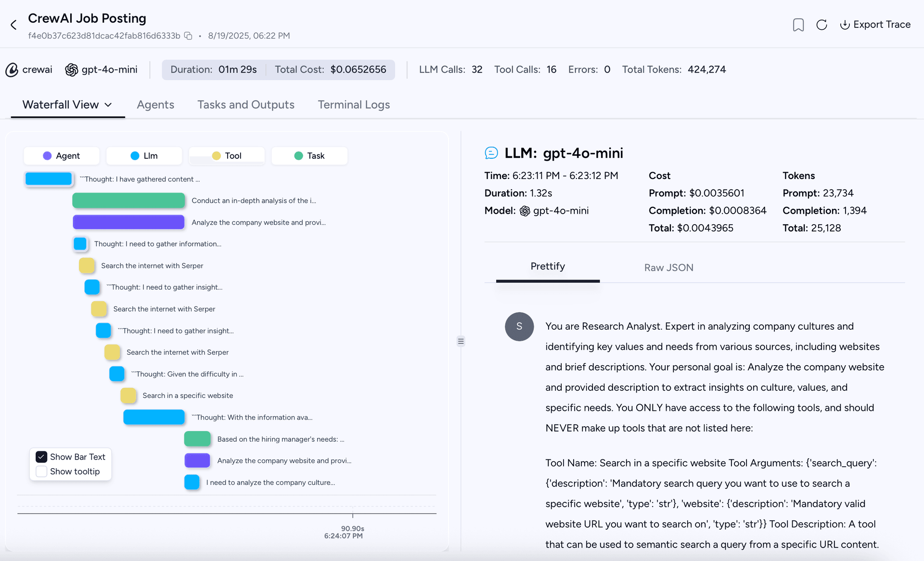This screenshot has width=924, height=561.
Task: Click the 'Prompt: 23,734' tokens value
Action: (818, 193)
